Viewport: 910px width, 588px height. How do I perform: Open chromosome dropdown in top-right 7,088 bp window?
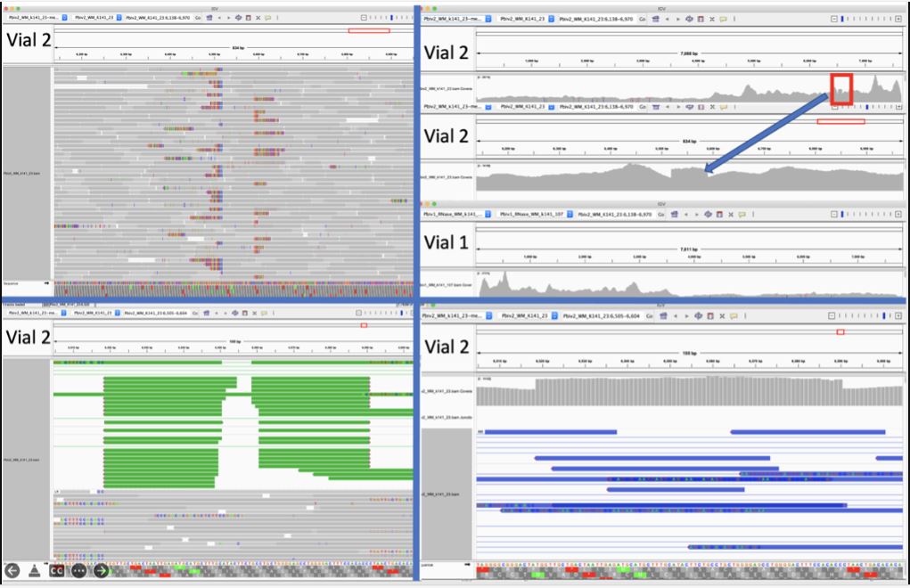point(552,19)
